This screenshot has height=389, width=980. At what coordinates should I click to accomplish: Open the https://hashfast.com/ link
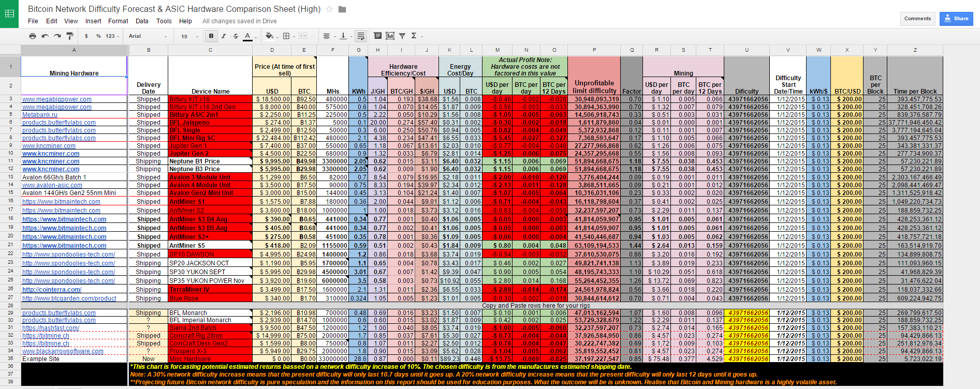[51, 328]
